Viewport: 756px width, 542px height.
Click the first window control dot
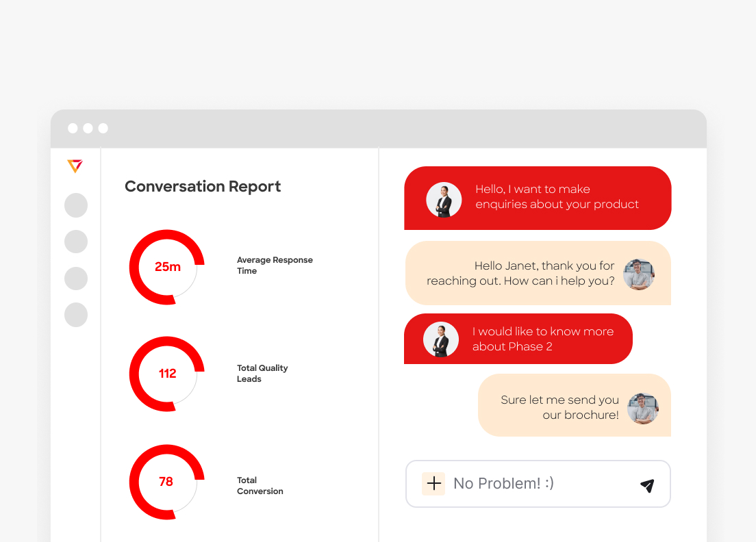tap(73, 129)
